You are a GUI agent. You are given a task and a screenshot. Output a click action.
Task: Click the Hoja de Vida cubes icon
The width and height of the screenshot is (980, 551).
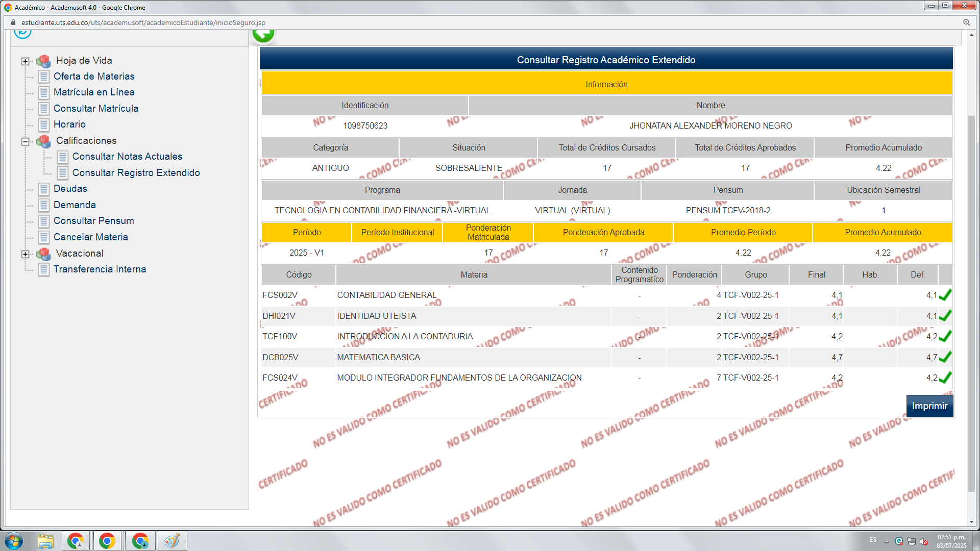44,61
